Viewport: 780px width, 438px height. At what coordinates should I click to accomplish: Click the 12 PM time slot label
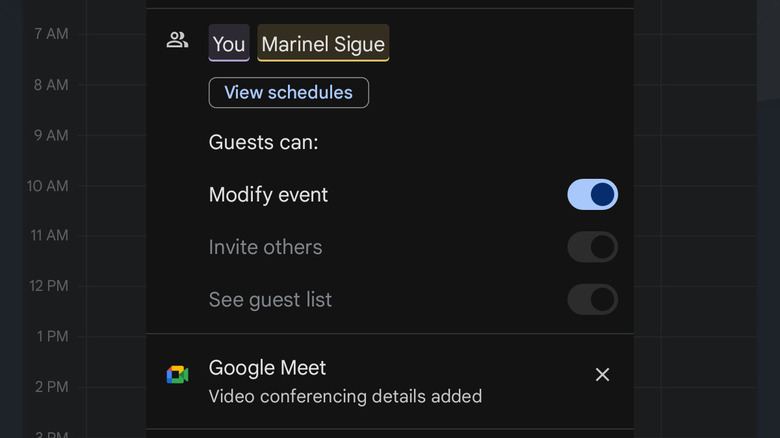click(47, 286)
